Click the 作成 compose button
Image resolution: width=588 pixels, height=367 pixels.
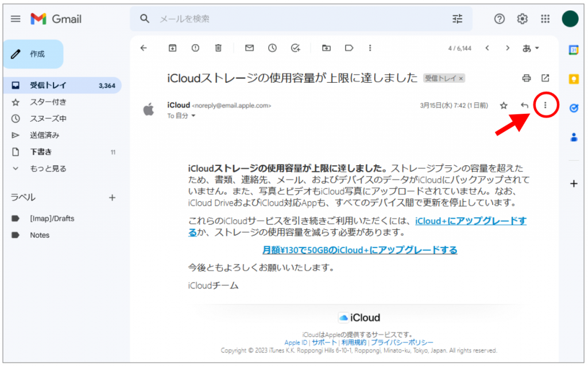[33, 54]
